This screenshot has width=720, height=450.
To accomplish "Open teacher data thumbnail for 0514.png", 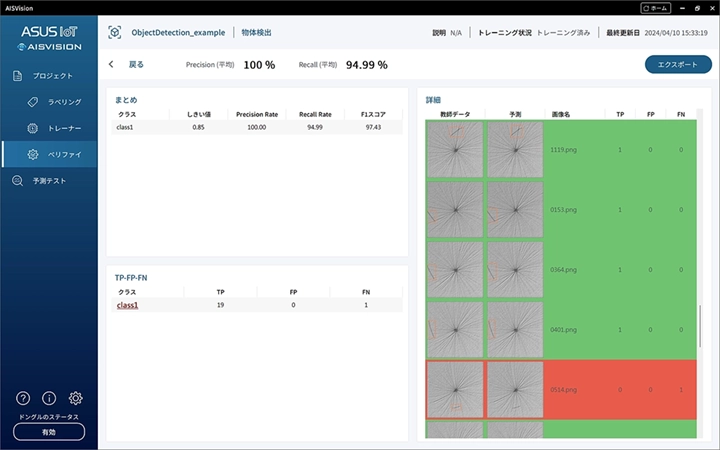I will 455,389.
